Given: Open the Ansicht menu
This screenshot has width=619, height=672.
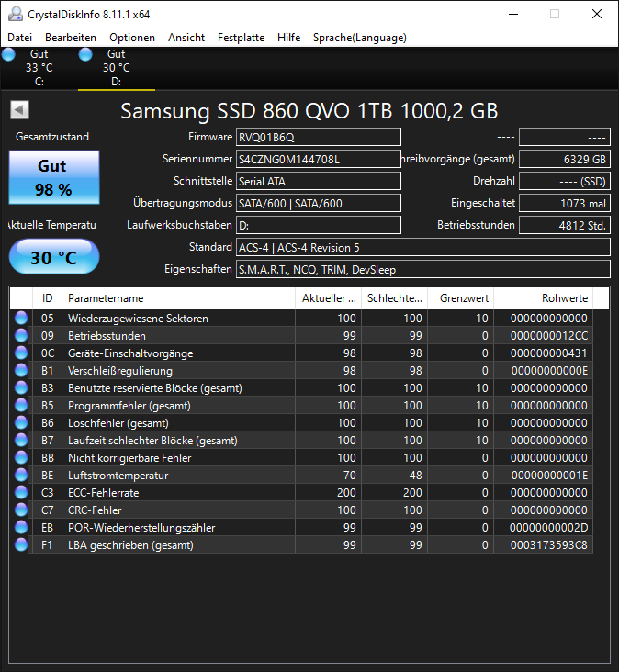Looking at the screenshot, I should (x=186, y=38).
